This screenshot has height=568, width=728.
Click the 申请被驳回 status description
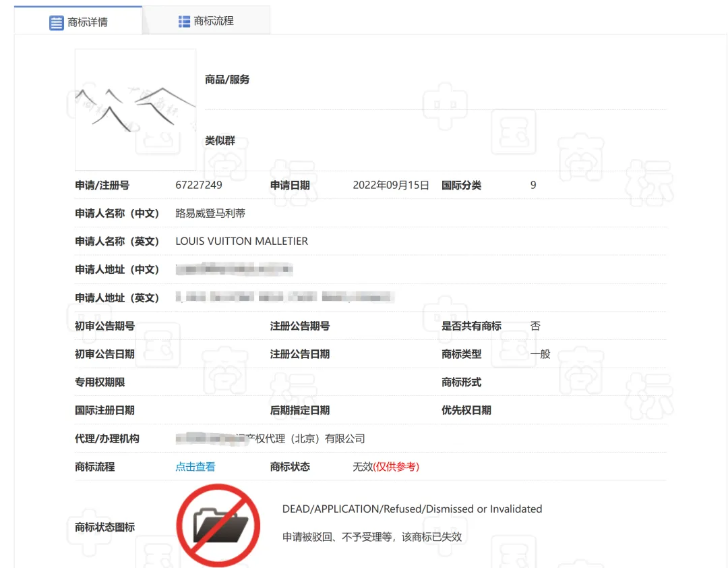(x=372, y=537)
